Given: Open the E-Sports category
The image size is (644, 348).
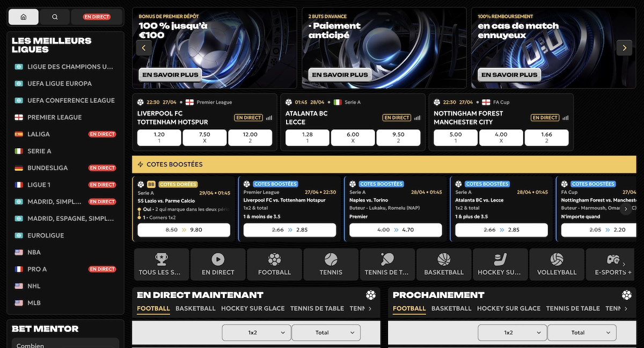Looking at the screenshot, I should click(x=611, y=264).
